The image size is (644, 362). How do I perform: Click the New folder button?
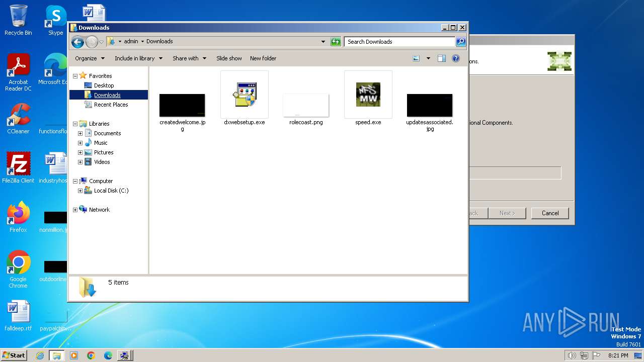(x=263, y=58)
